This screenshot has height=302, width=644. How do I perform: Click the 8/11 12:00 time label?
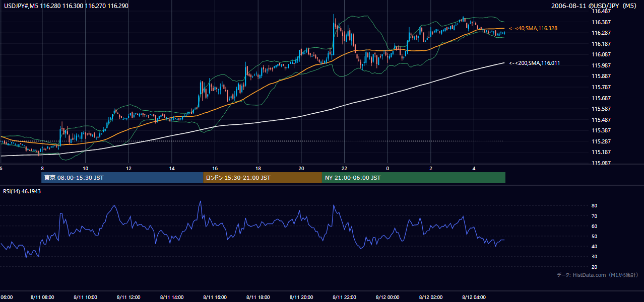128,297
